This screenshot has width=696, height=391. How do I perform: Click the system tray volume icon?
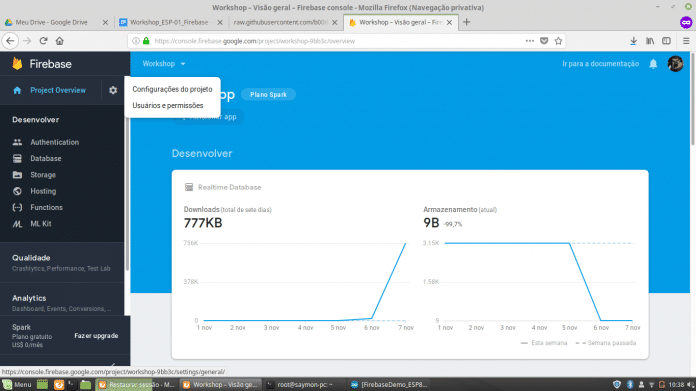(x=690, y=384)
